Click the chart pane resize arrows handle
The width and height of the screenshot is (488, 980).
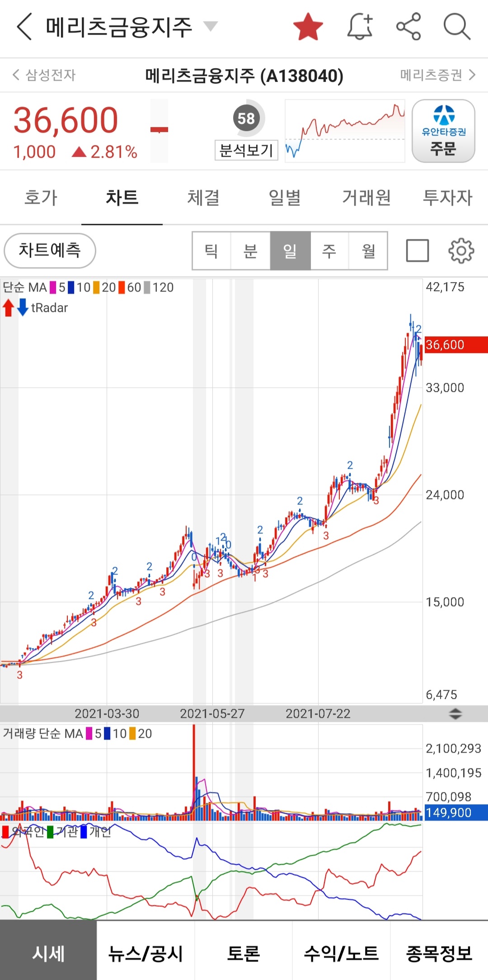pyautogui.click(x=455, y=714)
